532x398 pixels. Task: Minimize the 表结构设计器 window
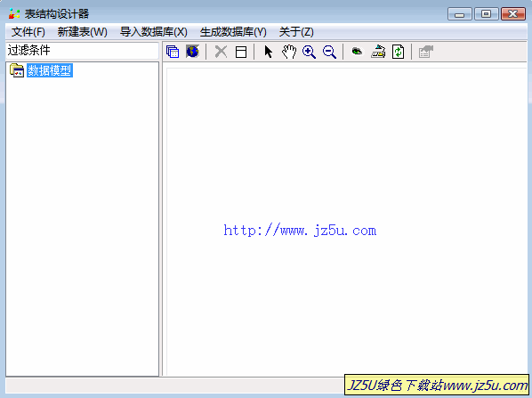coord(459,14)
